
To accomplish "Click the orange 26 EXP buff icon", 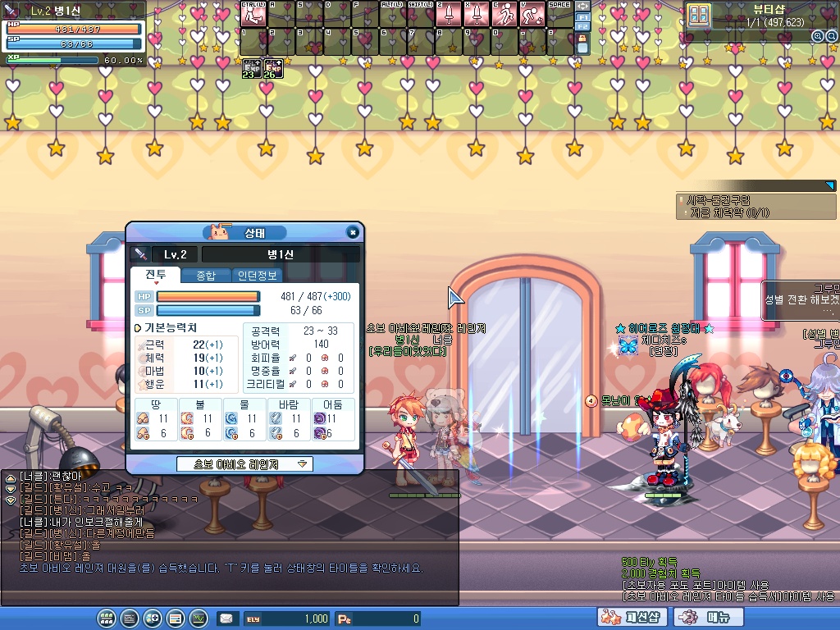I will pos(273,69).
